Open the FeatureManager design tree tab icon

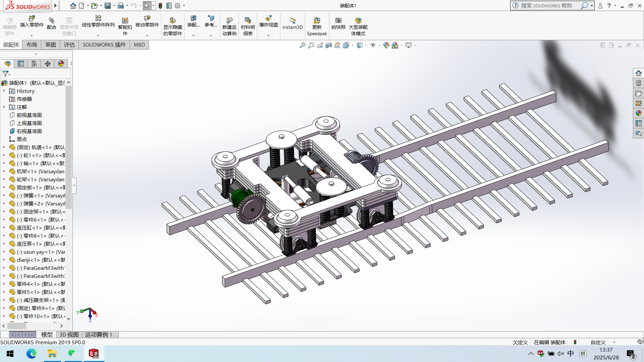point(7,64)
